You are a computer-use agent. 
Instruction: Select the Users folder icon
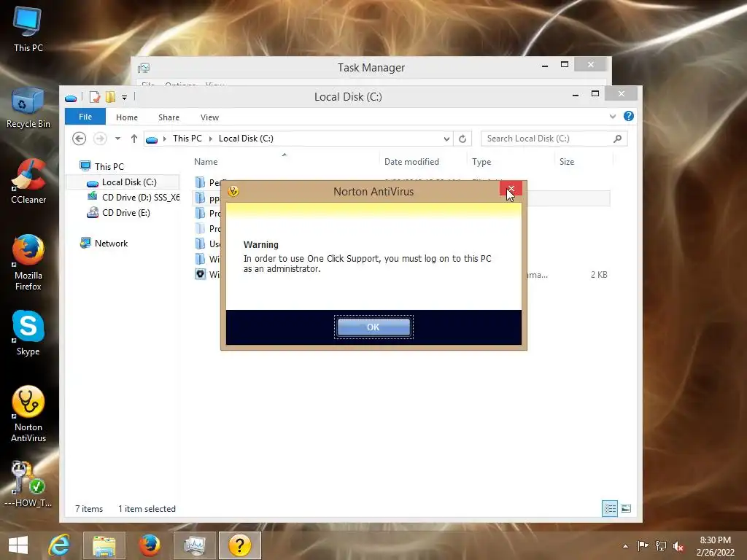pyautogui.click(x=201, y=244)
